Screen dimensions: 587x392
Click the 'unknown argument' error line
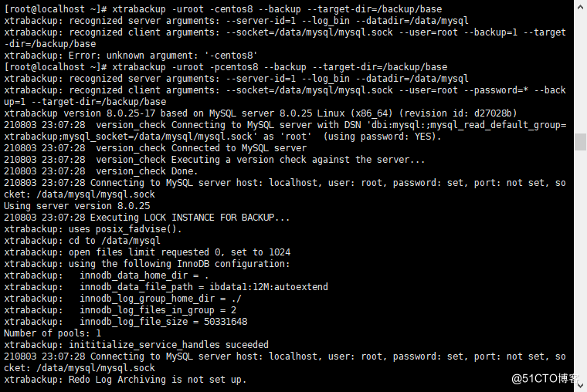coord(131,56)
